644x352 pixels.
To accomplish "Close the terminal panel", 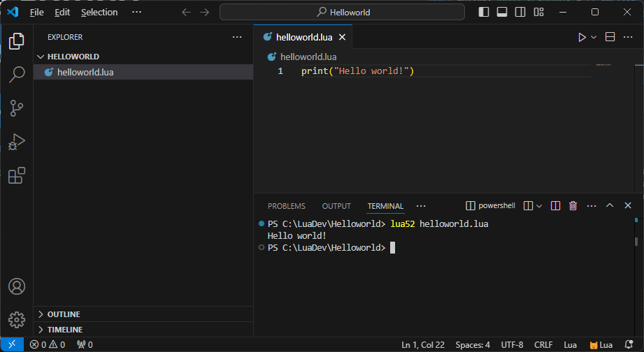I will [628, 205].
